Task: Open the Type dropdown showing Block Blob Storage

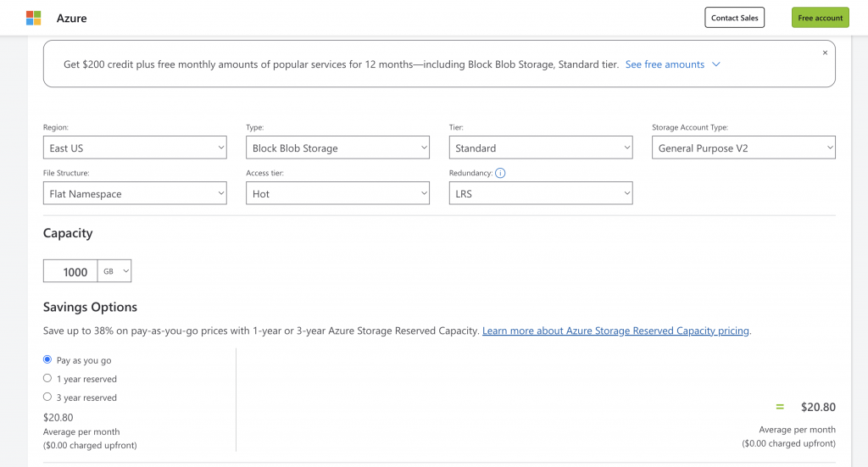Action: pyautogui.click(x=338, y=147)
